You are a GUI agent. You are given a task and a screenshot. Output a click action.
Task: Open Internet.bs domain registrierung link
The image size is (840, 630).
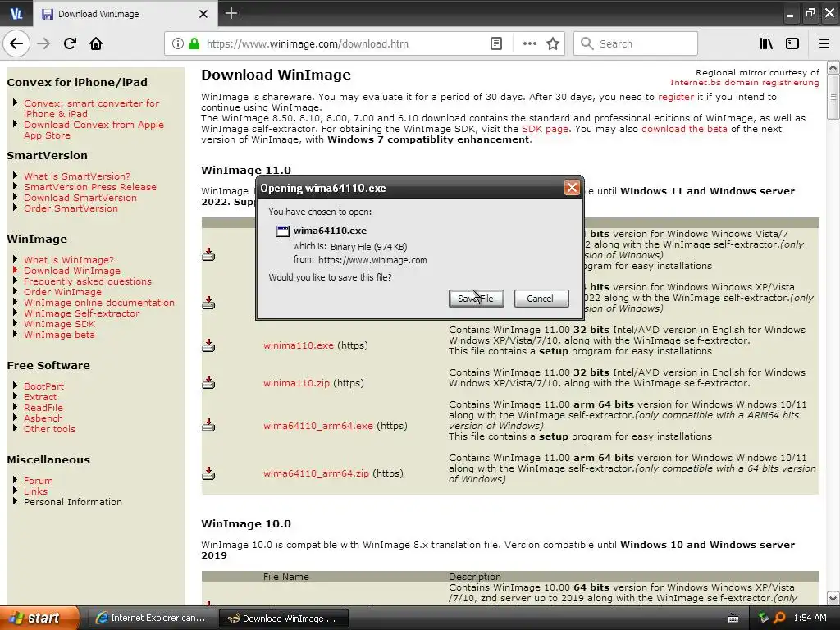coord(745,83)
